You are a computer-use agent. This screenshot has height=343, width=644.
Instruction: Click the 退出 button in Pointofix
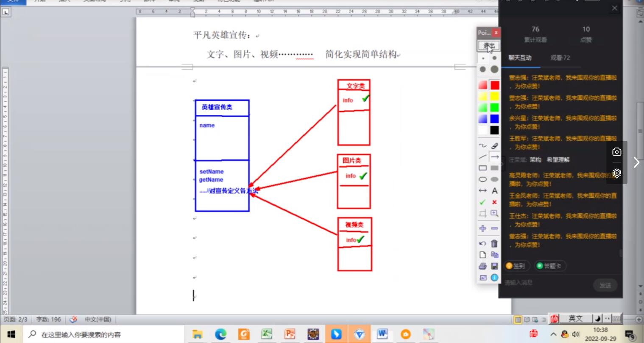pyautogui.click(x=489, y=46)
